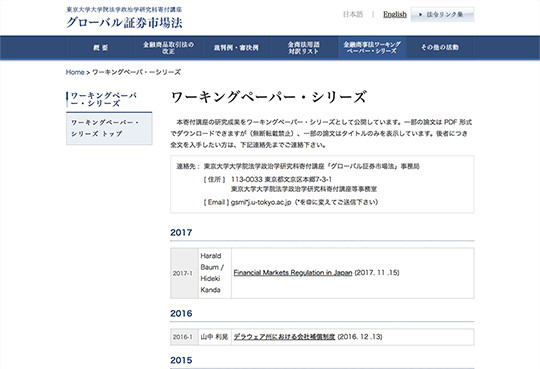
Task: Click the 2015 section heading
Action: coord(181,360)
